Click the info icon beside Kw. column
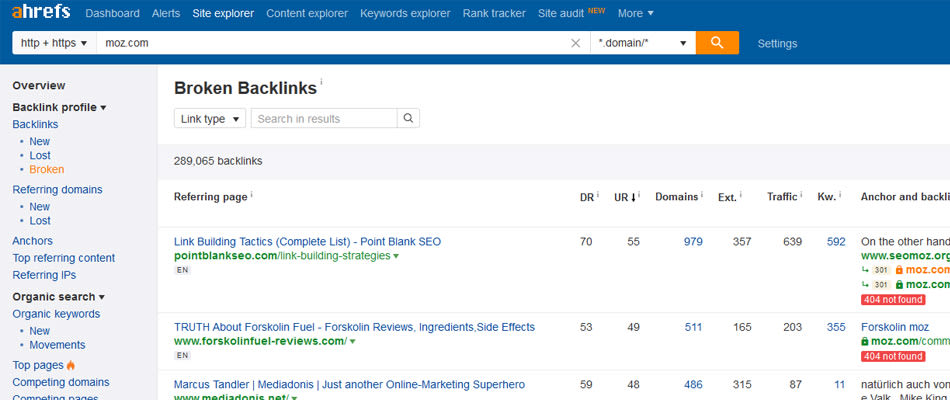This screenshot has width=950, height=400. click(840, 195)
